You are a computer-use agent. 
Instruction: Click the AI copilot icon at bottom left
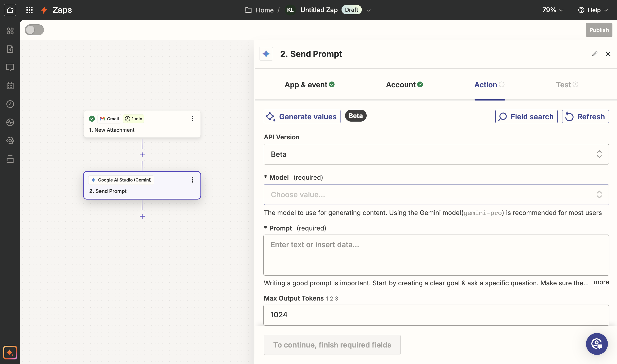10,352
